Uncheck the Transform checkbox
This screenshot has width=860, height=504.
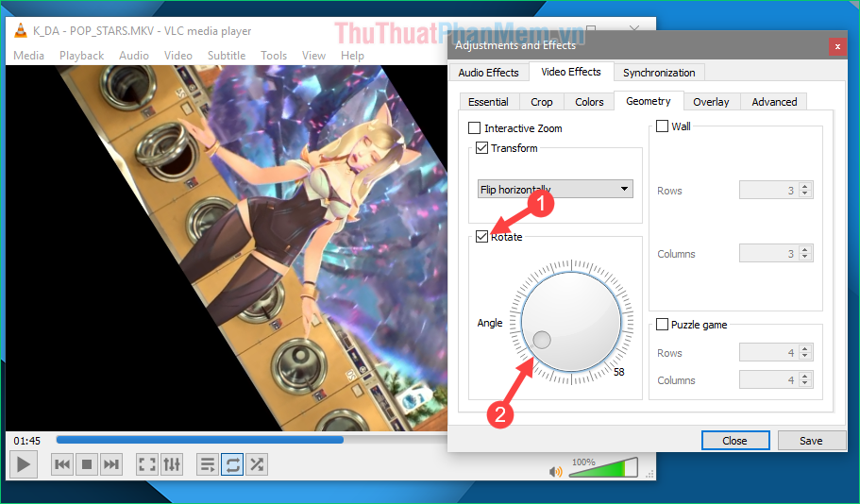pos(481,148)
